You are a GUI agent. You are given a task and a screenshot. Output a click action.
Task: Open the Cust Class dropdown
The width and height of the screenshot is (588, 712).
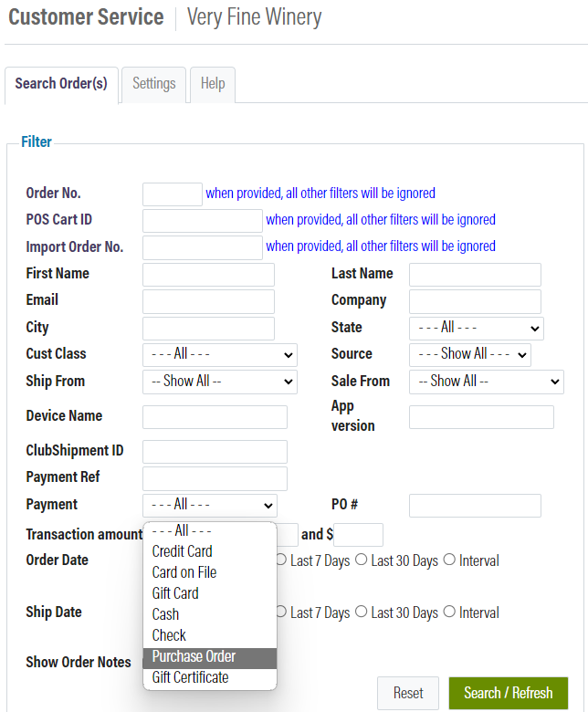pos(220,355)
